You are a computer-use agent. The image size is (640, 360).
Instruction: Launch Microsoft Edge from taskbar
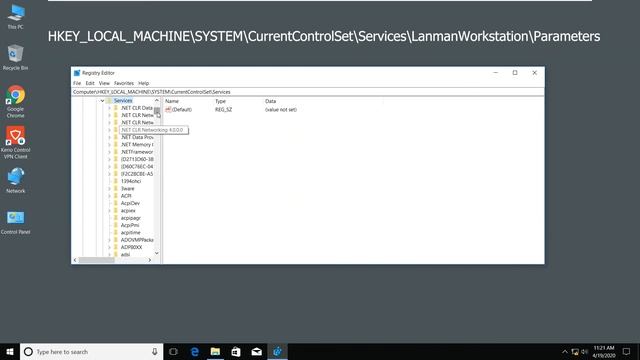(x=195, y=351)
